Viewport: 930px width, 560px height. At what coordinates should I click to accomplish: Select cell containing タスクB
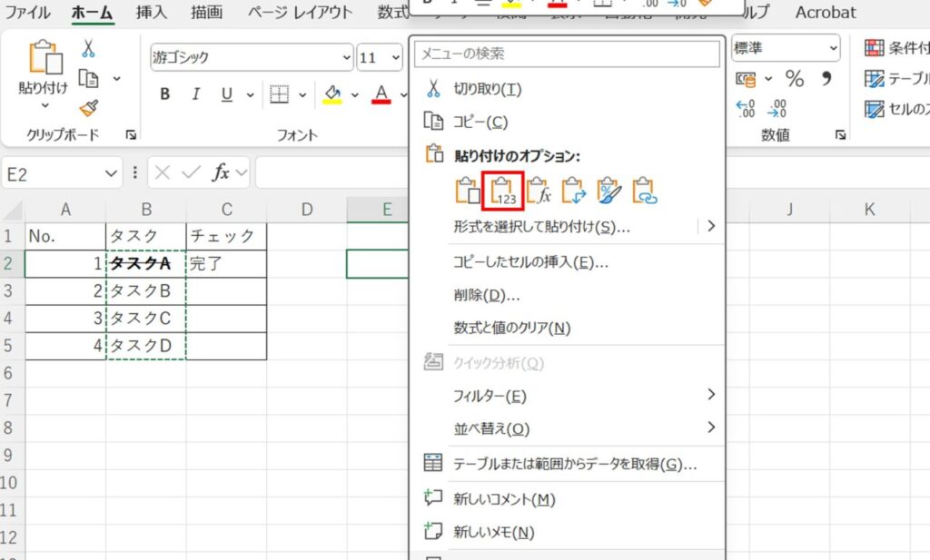point(146,291)
